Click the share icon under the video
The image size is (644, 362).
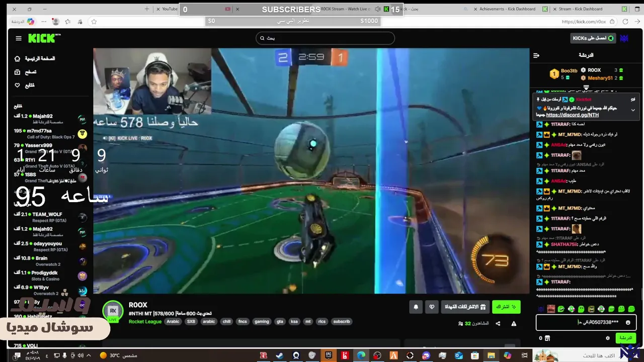tap(498, 323)
